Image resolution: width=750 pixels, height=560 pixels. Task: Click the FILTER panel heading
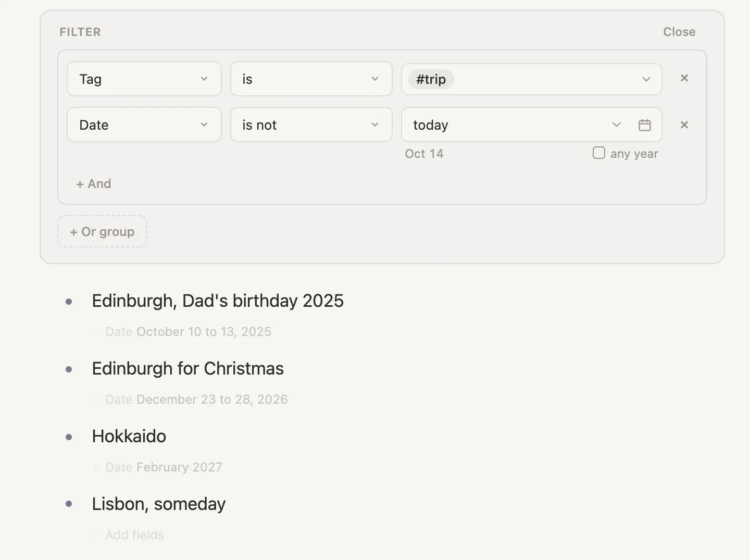(x=80, y=32)
